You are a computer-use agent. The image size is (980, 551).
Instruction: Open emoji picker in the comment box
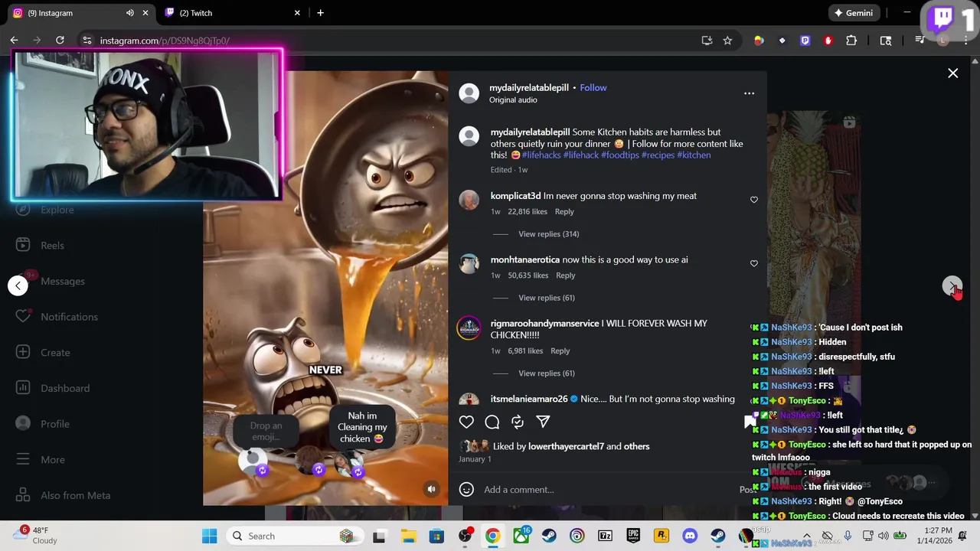click(466, 490)
